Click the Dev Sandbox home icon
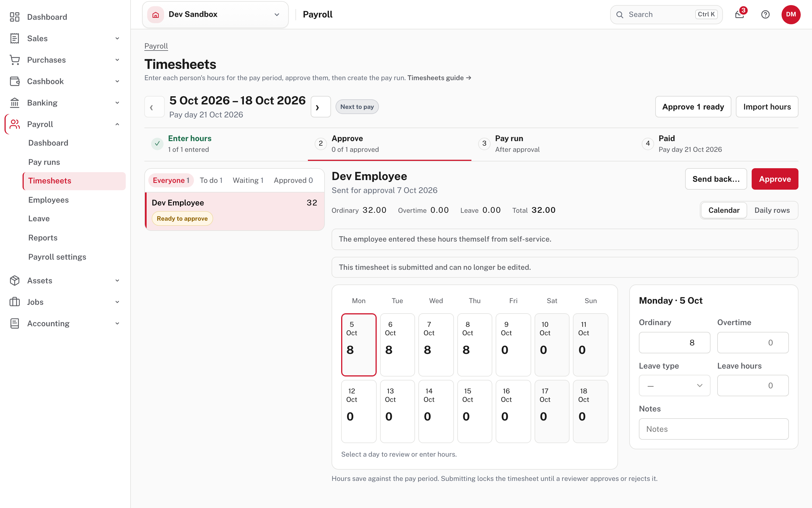Image resolution: width=812 pixels, height=508 pixels. click(x=155, y=14)
